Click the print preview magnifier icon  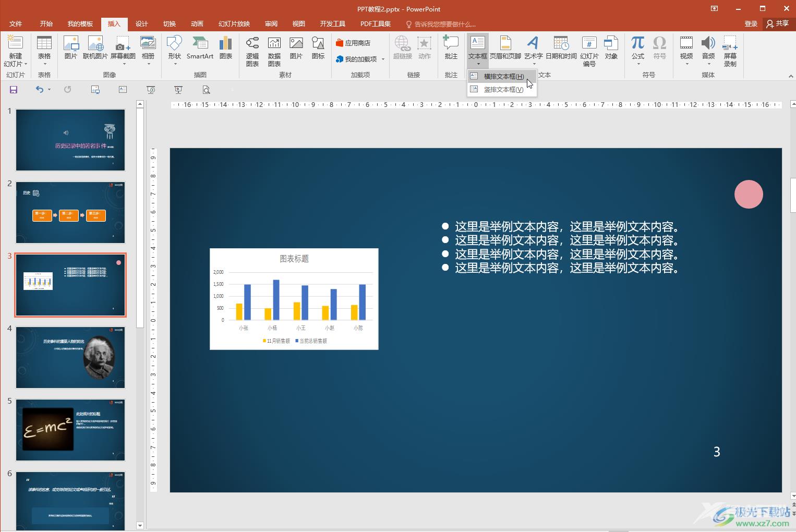pos(207,90)
